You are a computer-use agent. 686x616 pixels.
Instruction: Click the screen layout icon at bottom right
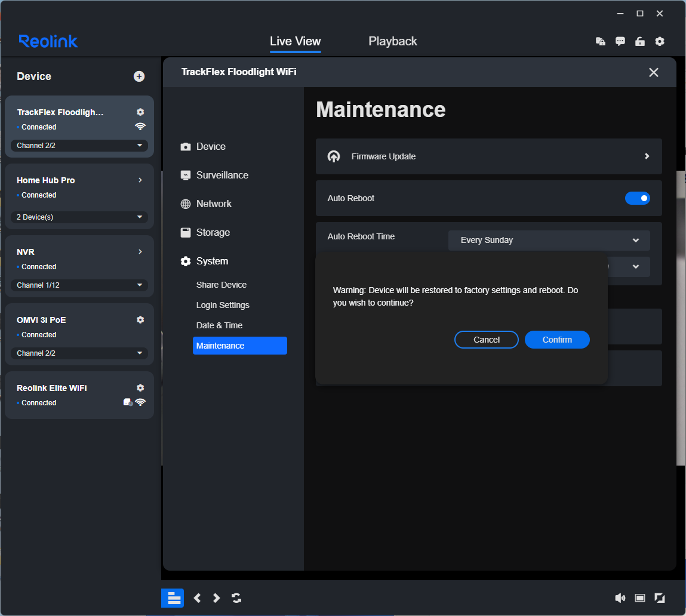pos(639,597)
